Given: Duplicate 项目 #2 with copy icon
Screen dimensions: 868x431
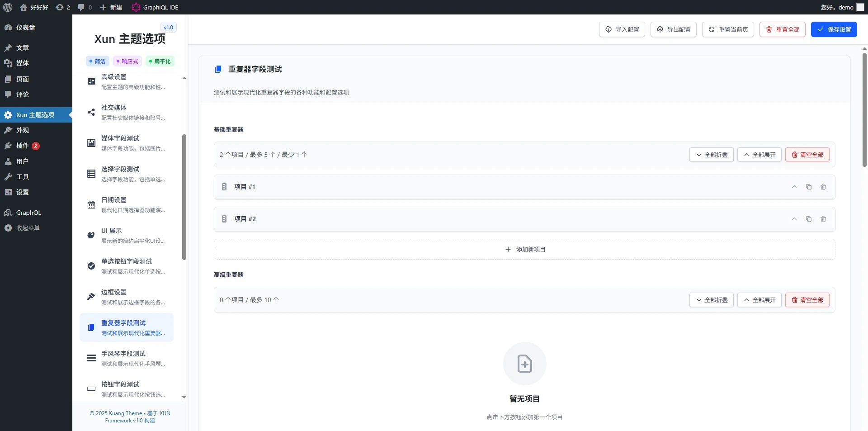Looking at the screenshot, I should pos(809,219).
